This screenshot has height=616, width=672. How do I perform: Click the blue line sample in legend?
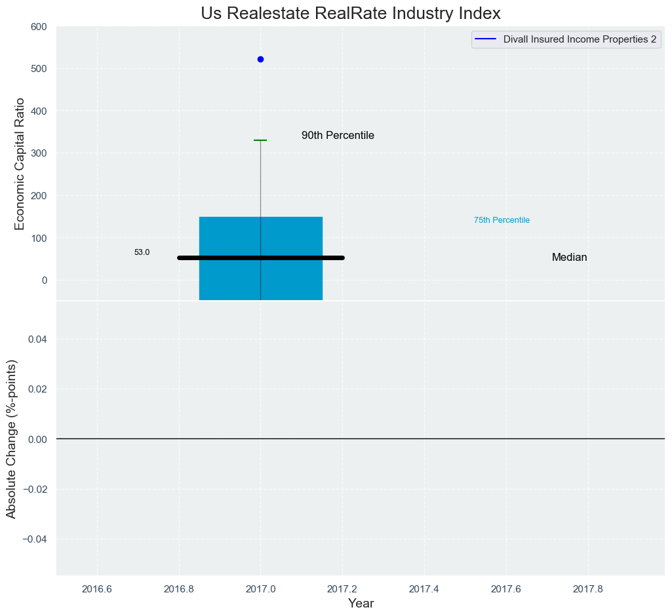pos(485,39)
